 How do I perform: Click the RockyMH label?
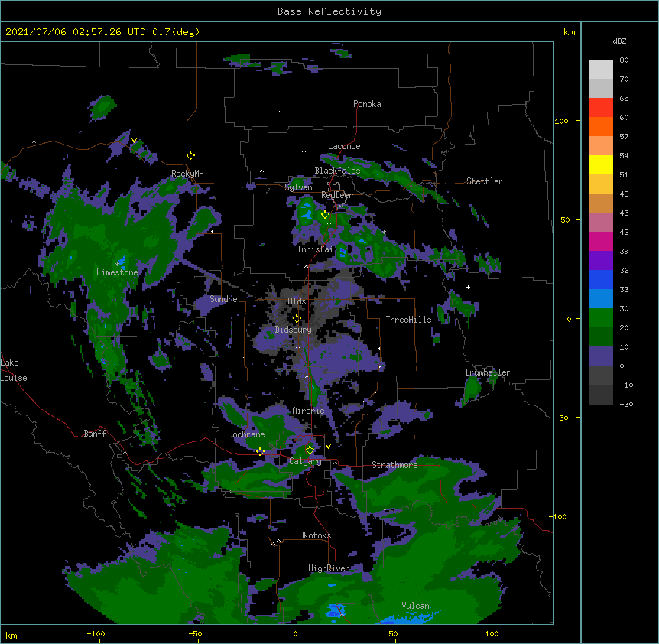coord(187,174)
